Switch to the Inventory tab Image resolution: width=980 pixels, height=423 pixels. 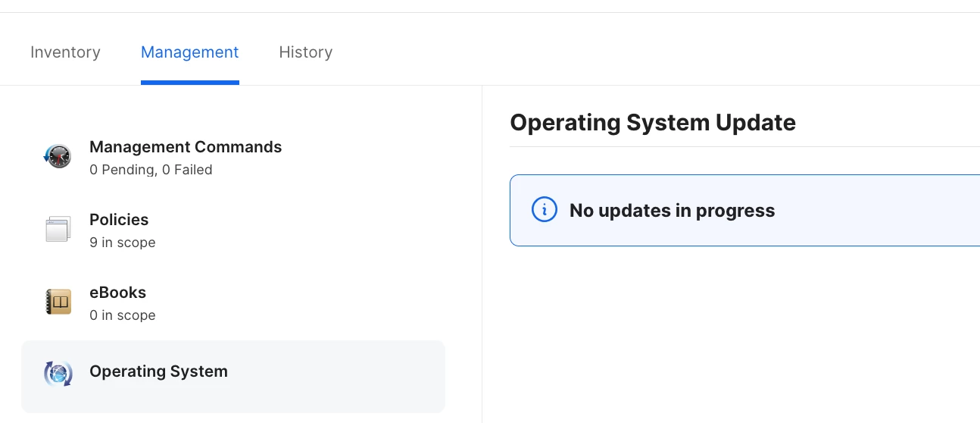(65, 52)
